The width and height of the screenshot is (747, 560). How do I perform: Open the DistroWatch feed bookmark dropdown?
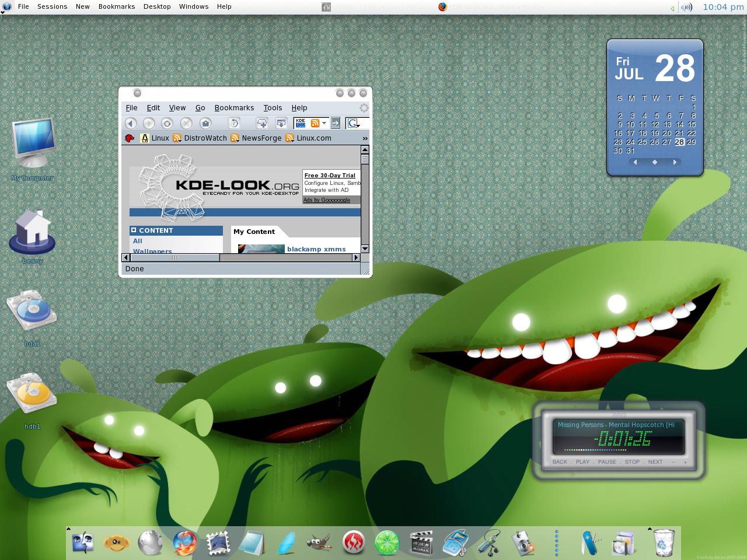click(176, 138)
